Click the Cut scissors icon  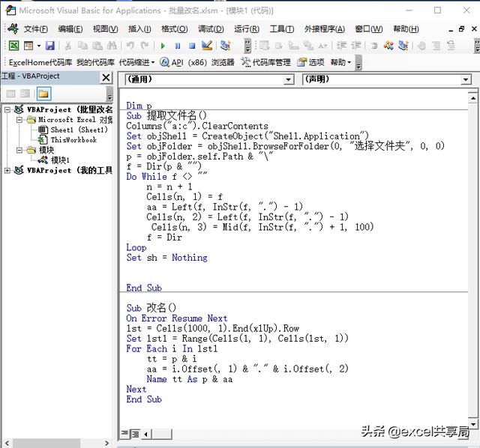(68, 46)
